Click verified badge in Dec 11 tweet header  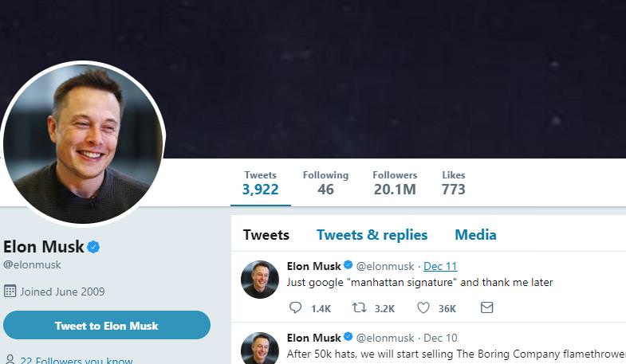click(x=348, y=264)
